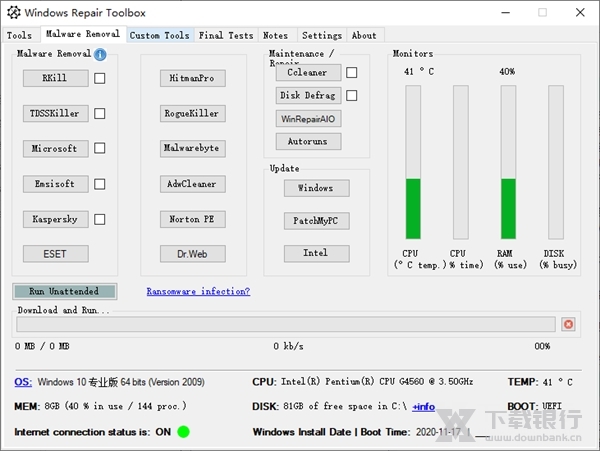
Task: Click the 40% RAM reading
Action: point(507,72)
